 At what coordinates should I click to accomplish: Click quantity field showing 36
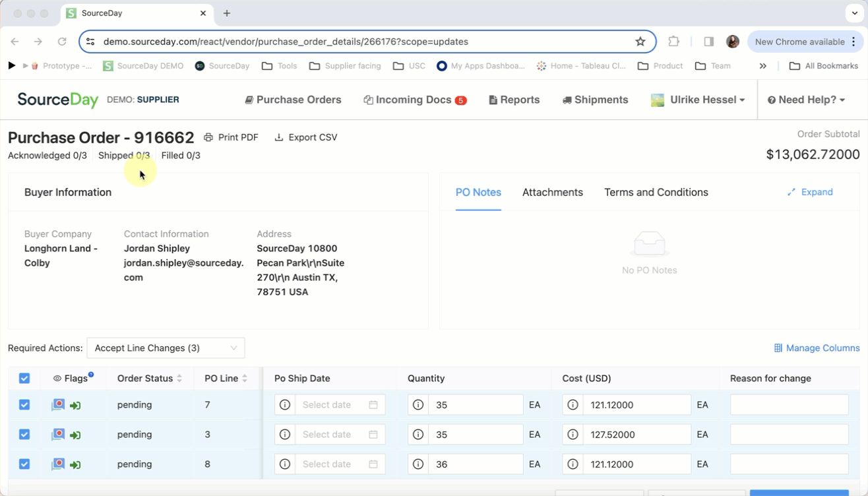(476, 464)
